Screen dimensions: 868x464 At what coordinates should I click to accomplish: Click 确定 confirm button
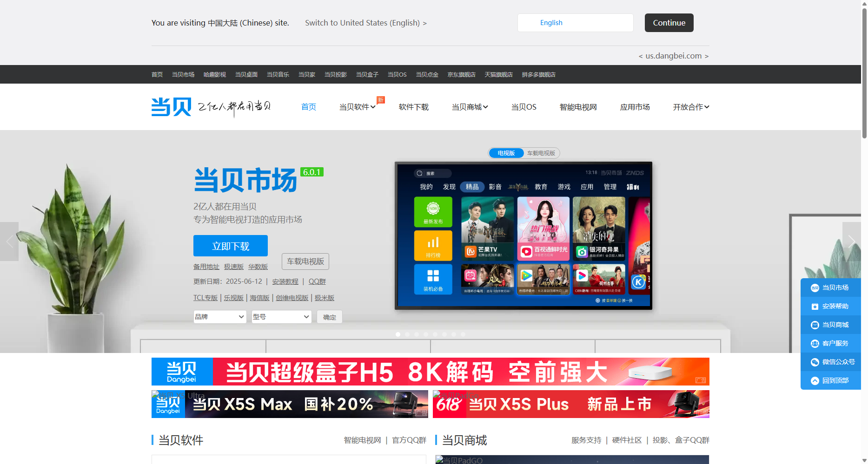click(x=330, y=317)
